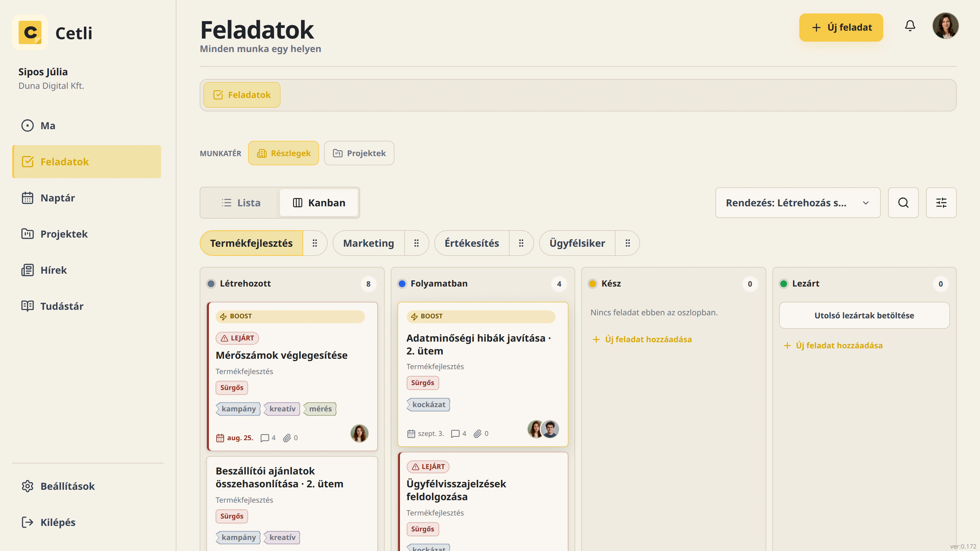Click the Cetli logo icon

[30, 33]
